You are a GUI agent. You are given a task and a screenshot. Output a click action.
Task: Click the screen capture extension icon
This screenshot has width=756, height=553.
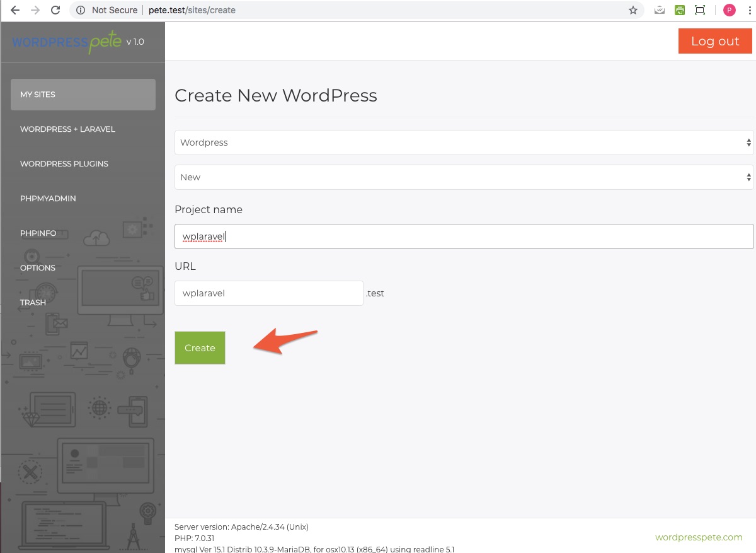tap(700, 10)
